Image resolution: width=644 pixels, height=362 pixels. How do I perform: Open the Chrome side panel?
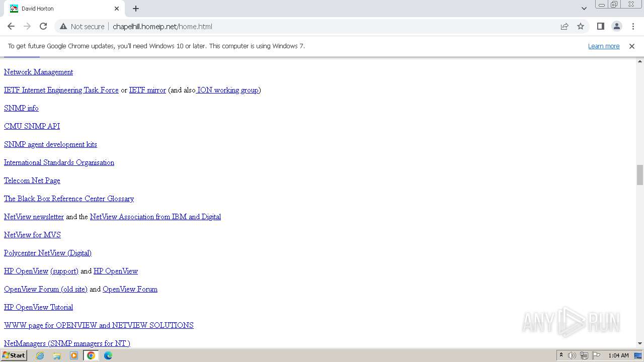click(x=601, y=26)
